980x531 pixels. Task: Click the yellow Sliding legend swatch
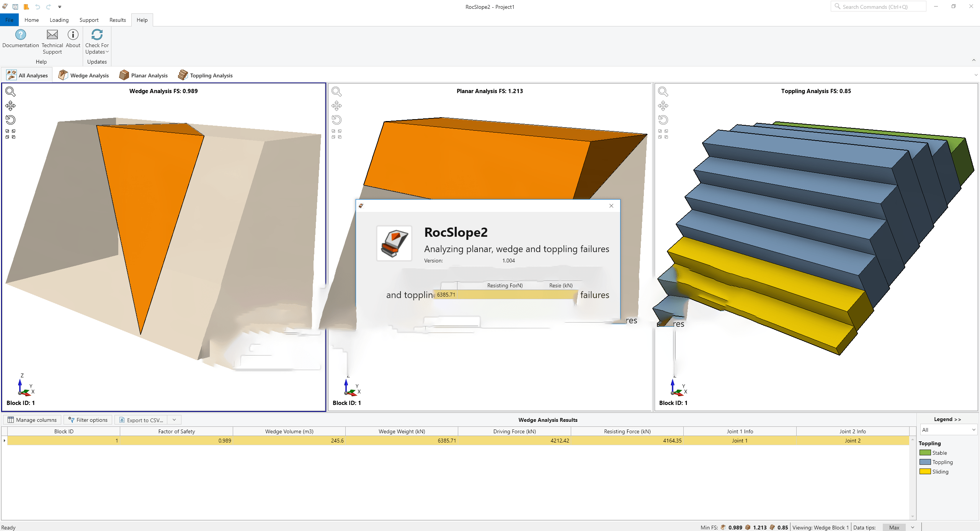click(x=925, y=472)
